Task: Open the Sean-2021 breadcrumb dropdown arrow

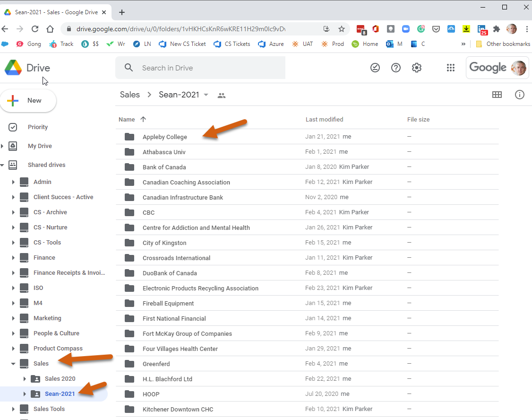Action: 206,95
